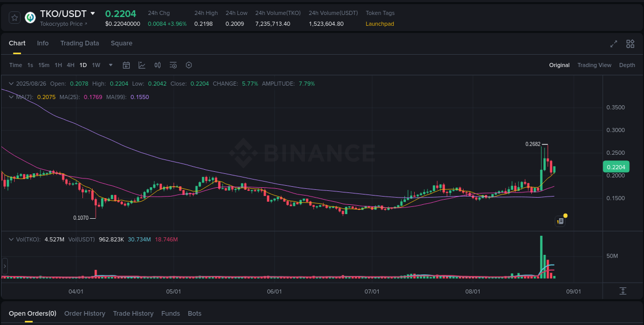This screenshot has width=644, height=325.
Task: Switch chart to Trading View mode
Action: (x=594, y=65)
